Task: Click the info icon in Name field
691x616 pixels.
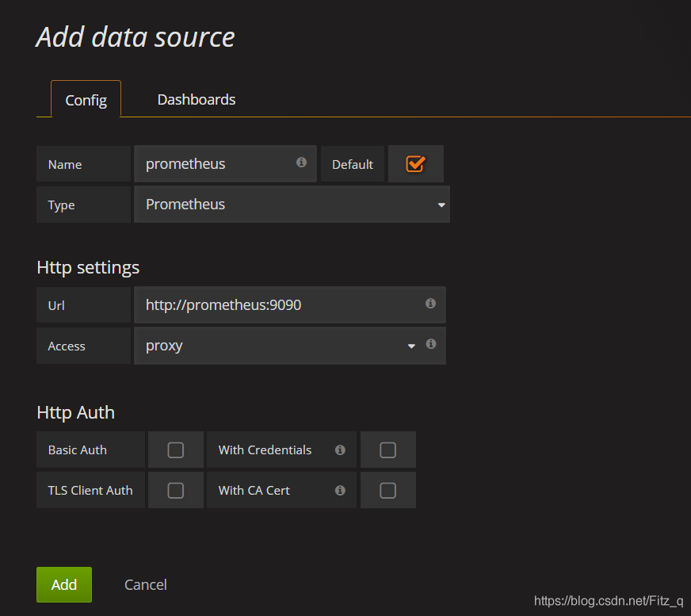Action: 301,163
